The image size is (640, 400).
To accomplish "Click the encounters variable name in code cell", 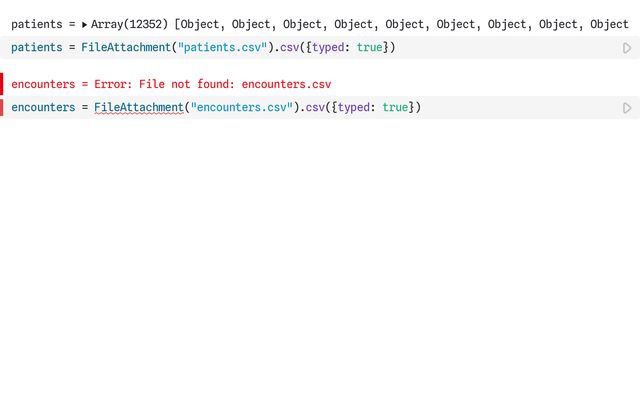I will (43, 108).
